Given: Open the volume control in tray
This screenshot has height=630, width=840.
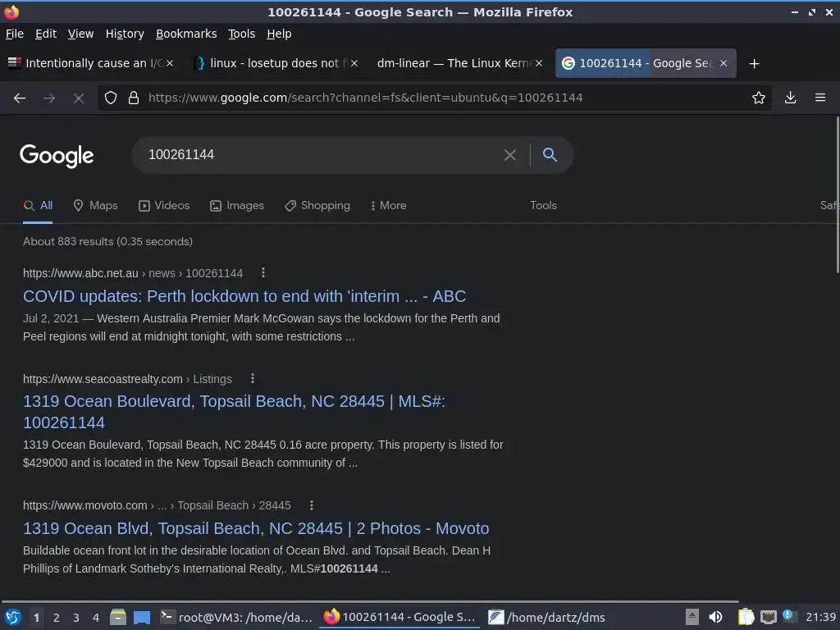Looking at the screenshot, I should 715,618.
